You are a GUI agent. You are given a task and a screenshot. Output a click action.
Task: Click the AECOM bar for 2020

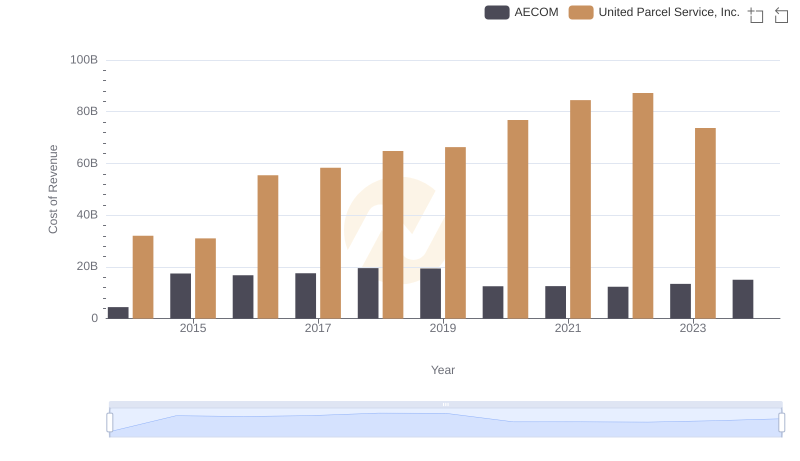click(x=493, y=302)
